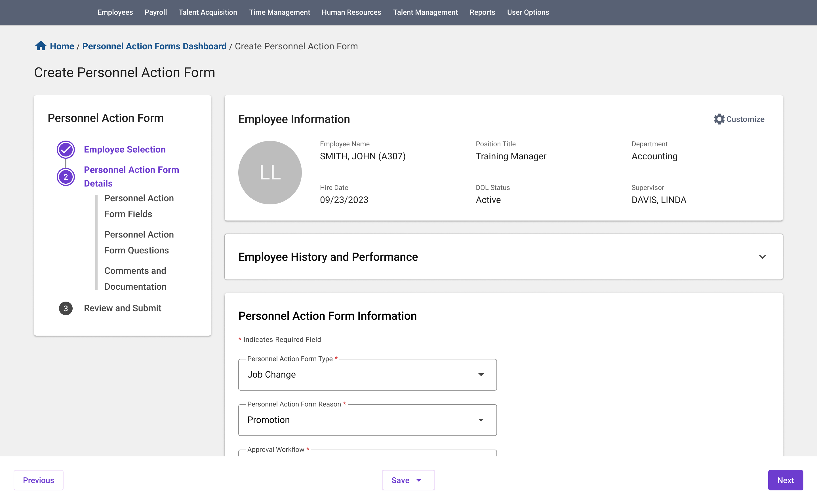Click employee name SMITH, JOHN (A307)
Image resolution: width=817 pixels, height=504 pixels.
(363, 156)
